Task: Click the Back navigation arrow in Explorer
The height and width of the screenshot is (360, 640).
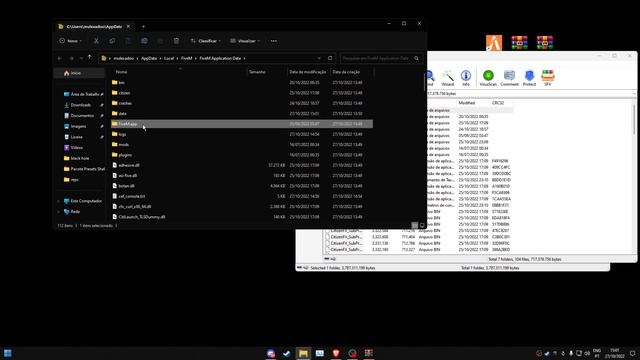Action: (60, 58)
